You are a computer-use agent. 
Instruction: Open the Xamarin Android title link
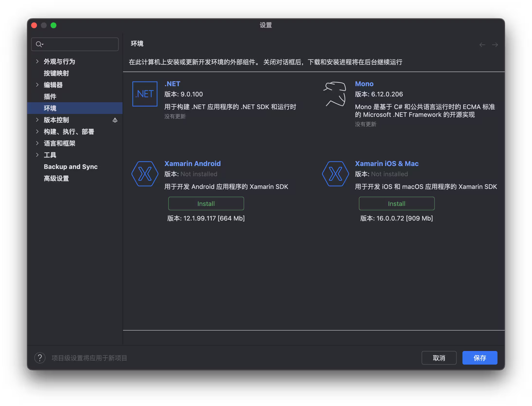192,164
